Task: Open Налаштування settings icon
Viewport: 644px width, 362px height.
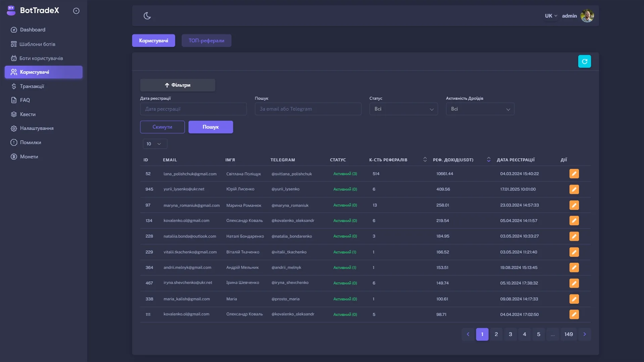Action: [13, 128]
